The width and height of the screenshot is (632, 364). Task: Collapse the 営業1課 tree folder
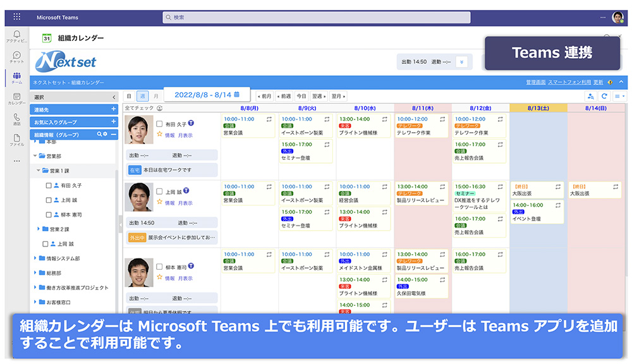tap(39, 171)
